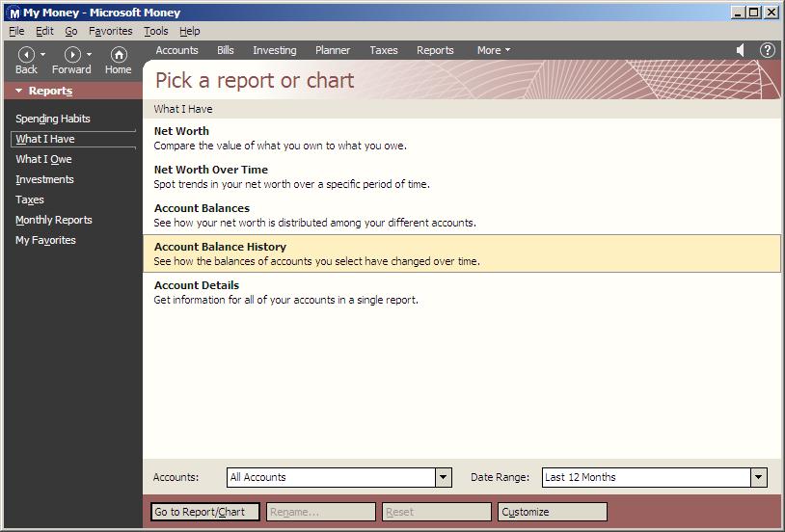Expand the More navigation dropdown
Image resolution: width=785 pixels, height=532 pixels.
click(x=494, y=50)
